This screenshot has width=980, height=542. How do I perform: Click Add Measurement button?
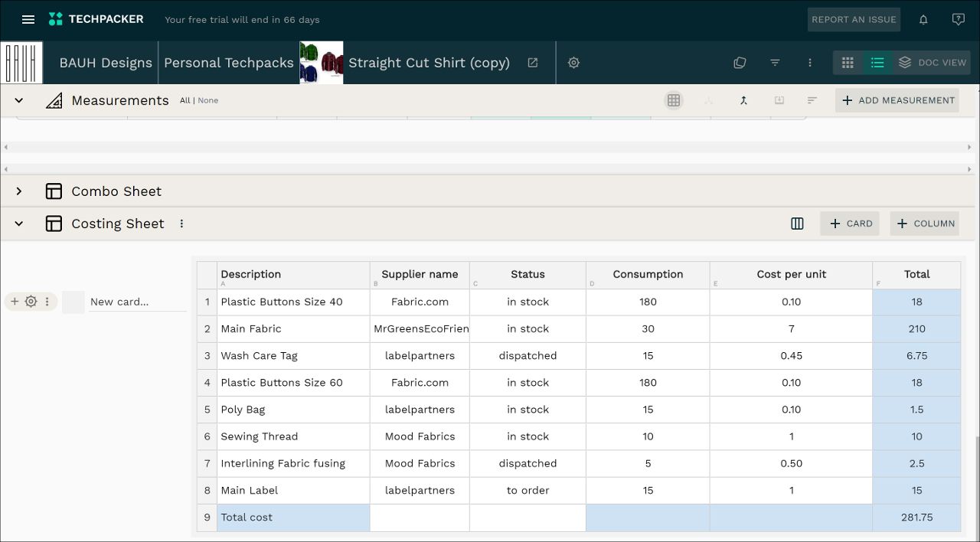pos(897,100)
